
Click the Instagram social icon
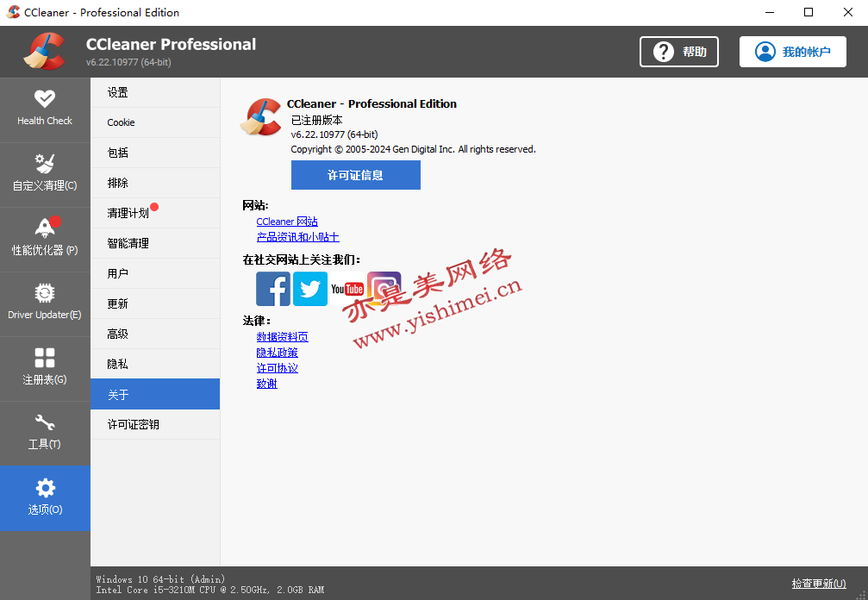pos(384,289)
